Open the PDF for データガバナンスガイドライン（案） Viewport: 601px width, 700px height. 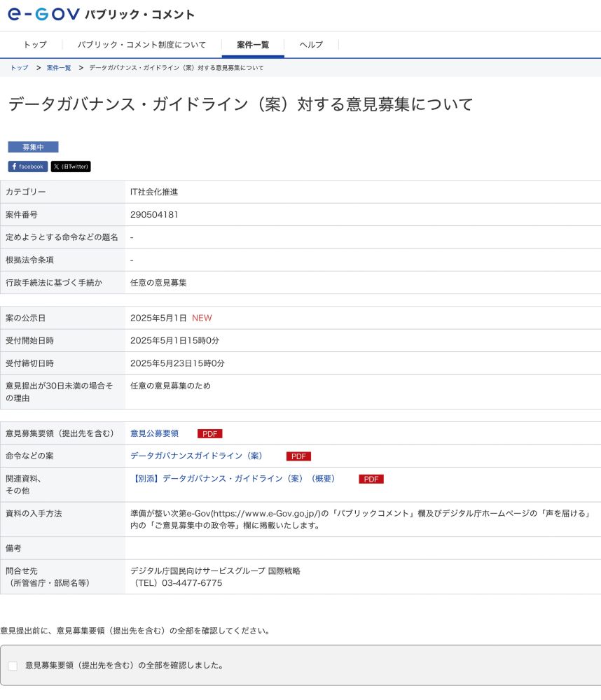pyautogui.click(x=298, y=456)
